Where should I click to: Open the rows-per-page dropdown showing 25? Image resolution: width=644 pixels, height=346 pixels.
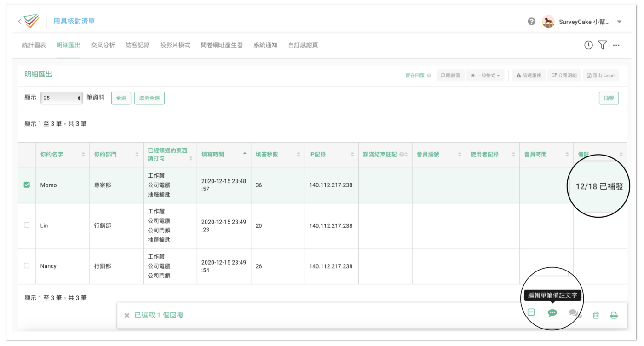point(62,98)
